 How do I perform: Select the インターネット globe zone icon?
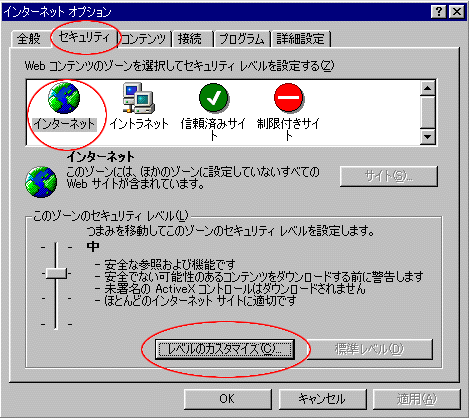click(x=64, y=98)
